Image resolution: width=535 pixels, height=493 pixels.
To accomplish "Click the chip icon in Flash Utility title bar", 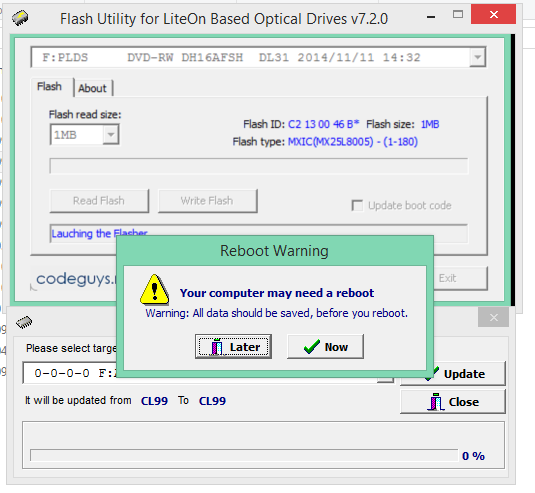I will pyautogui.click(x=20, y=18).
